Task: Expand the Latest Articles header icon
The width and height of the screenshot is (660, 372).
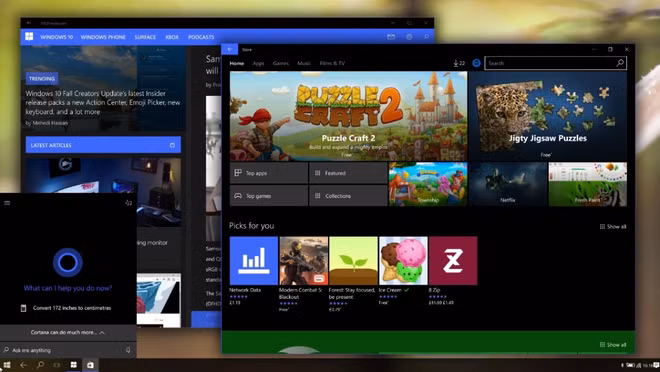Action: pos(172,145)
